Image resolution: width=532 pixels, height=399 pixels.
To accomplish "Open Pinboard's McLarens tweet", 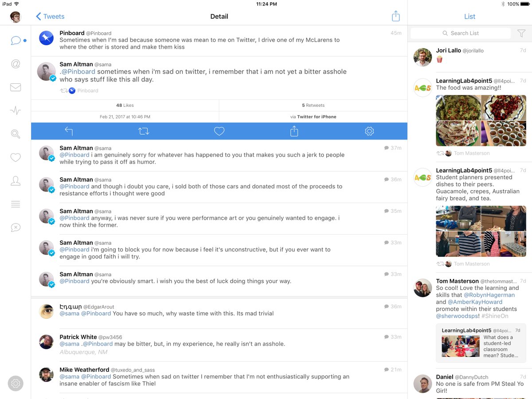I will [219, 40].
